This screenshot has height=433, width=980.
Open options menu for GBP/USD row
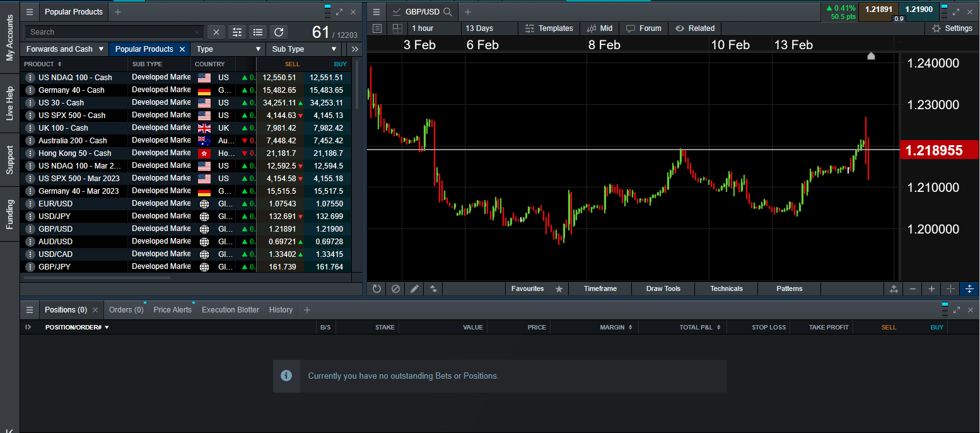click(x=30, y=228)
